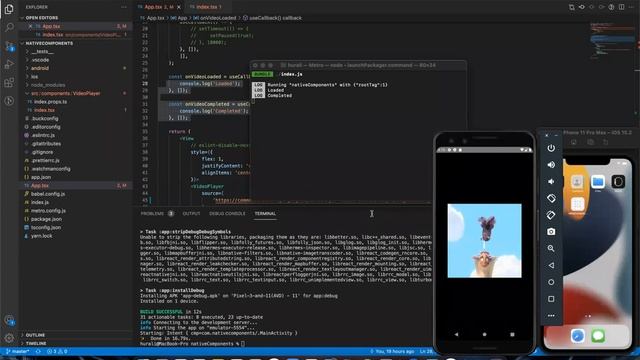Viewport: 640px width, 360px height.
Task: Tap Android on-screen back button
Action: 456,334
